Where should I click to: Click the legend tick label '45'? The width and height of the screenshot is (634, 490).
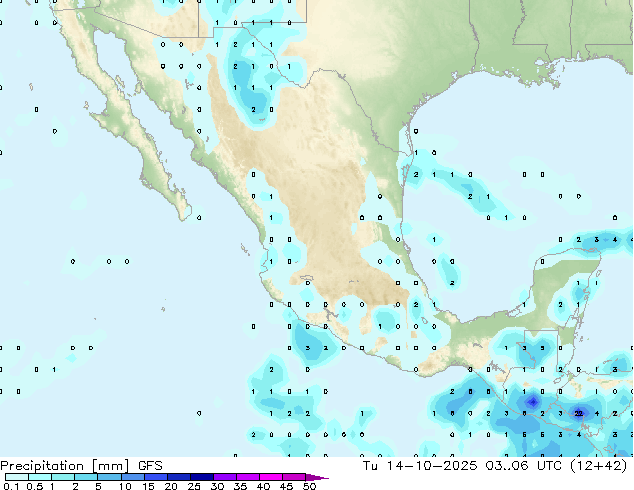pos(286,486)
